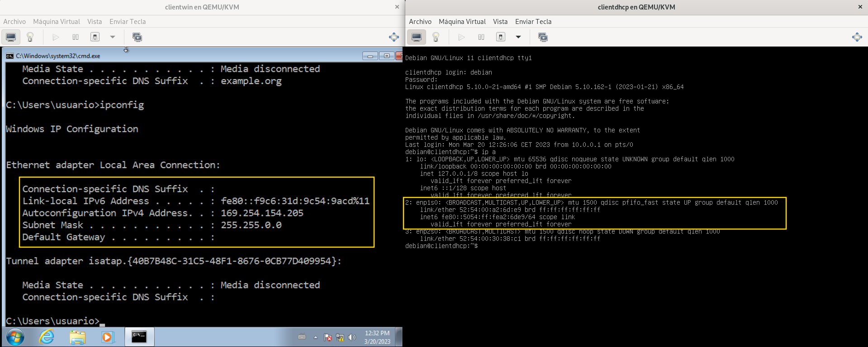Open Windows Media Player from taskbar
This screenshot has height=347, width=868.
pyautogui.click(x=107, y=337)
